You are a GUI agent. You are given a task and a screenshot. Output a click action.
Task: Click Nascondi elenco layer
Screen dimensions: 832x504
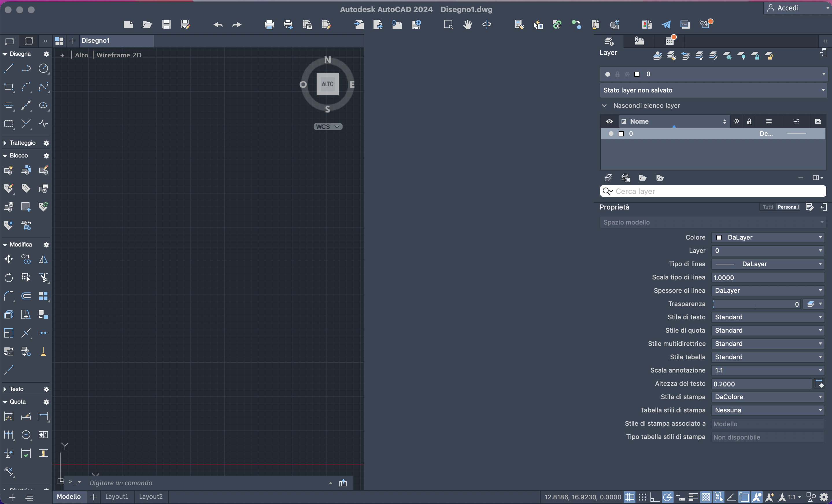[x=646, y=106]
